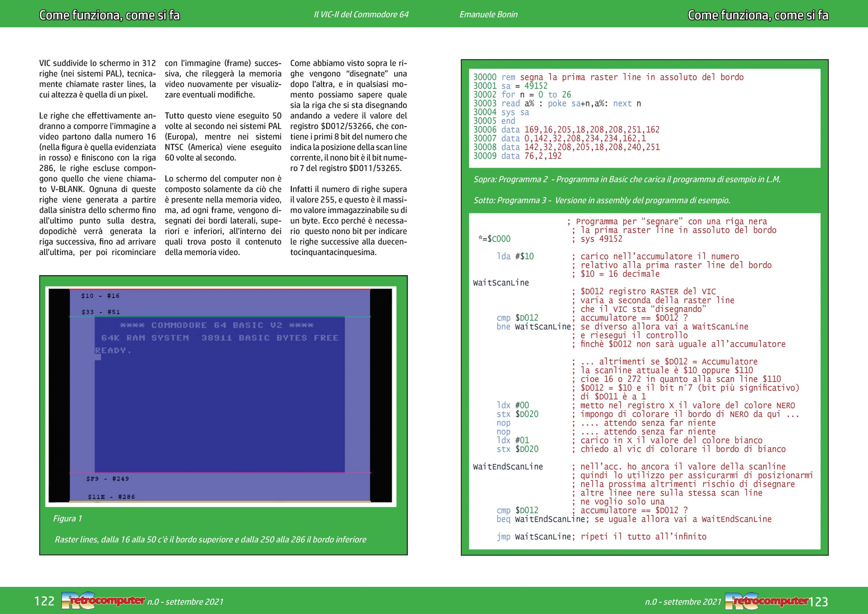The height and width of the screenshot is (614, 868).
Task: Click the "$11E - #286" label in the figure
Action: tap(111, 497)
